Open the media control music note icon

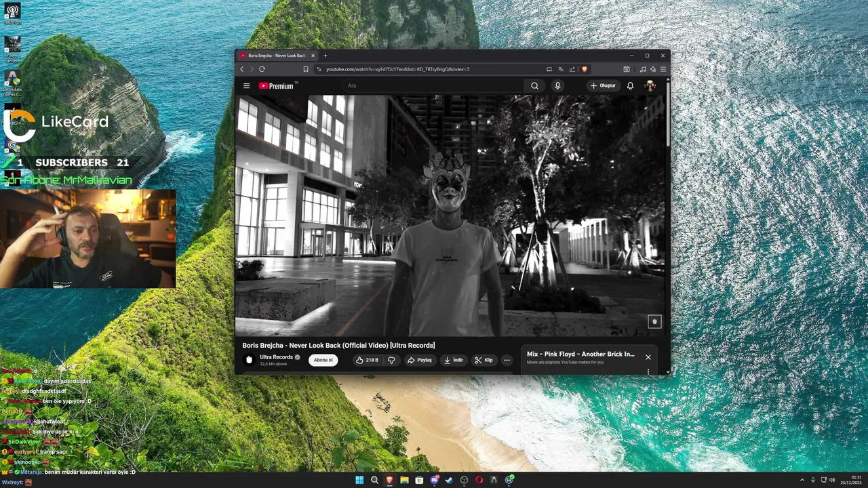(x=643, y=69)
